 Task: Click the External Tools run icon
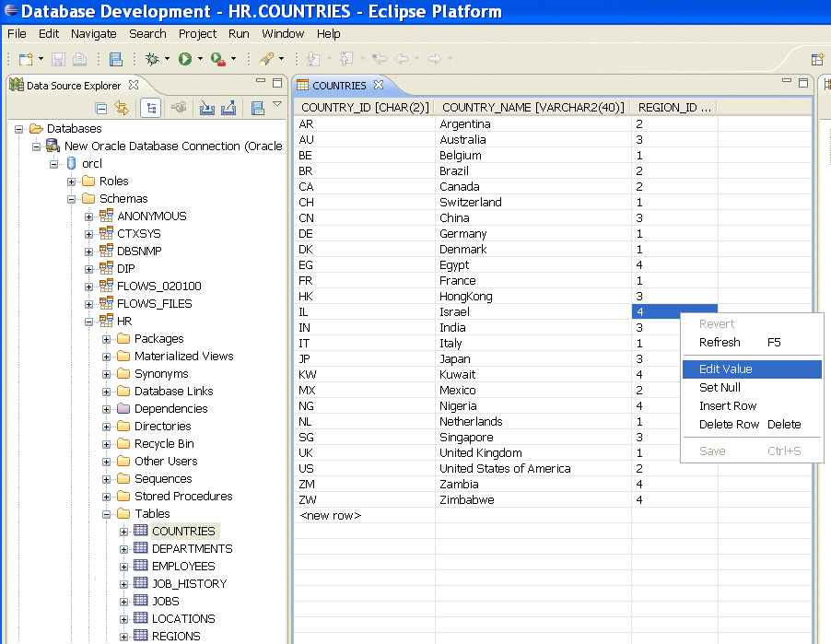pos(217,59)
